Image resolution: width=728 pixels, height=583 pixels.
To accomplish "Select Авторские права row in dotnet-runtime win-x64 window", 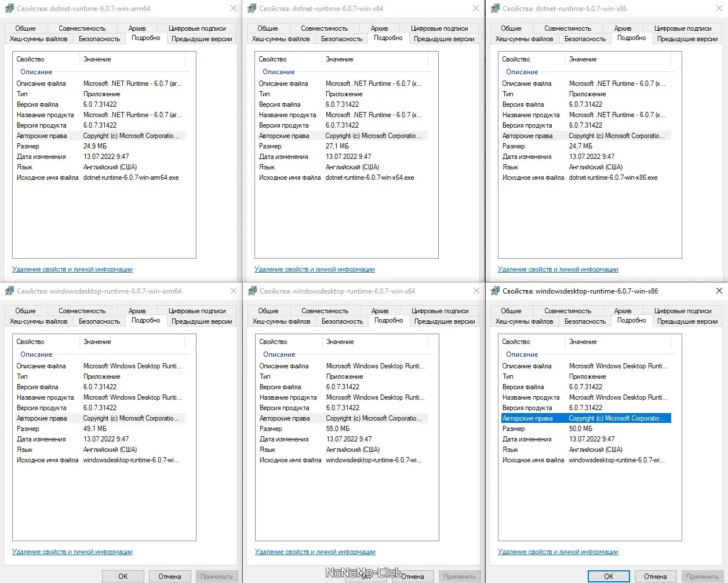I will click(343, 136).
